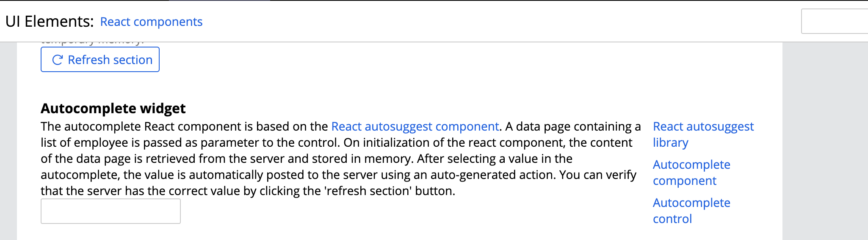Screen dimensions: 868x240
Task: Follow the Autocomplete control link
Action: click(691, 211)
